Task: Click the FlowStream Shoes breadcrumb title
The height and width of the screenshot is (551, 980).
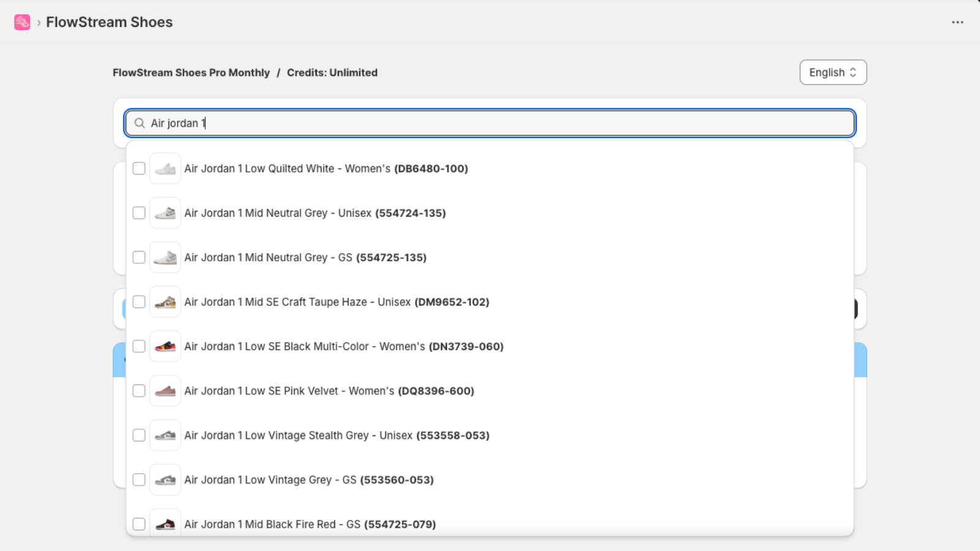Action: click(109, 22)
